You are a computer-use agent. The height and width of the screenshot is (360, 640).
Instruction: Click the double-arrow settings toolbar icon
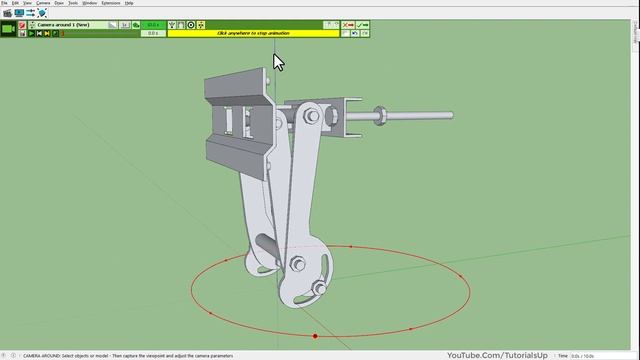[x=31, y=13]
